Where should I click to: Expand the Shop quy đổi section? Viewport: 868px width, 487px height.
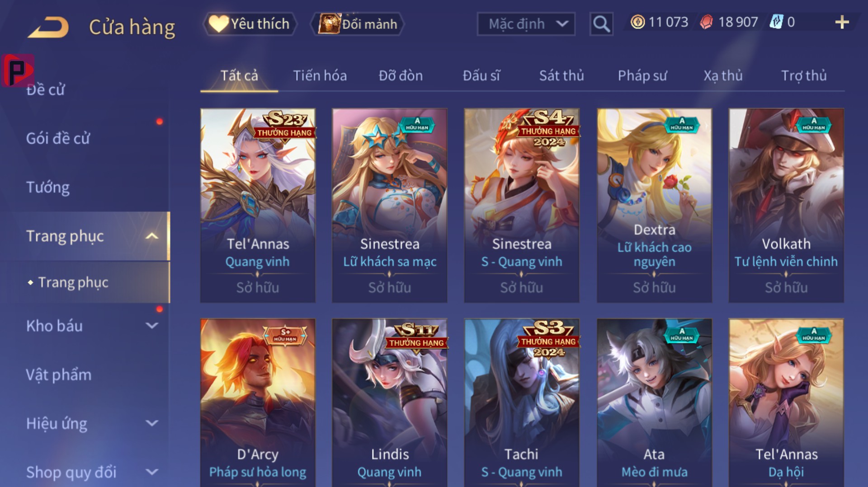coord(152,472)
